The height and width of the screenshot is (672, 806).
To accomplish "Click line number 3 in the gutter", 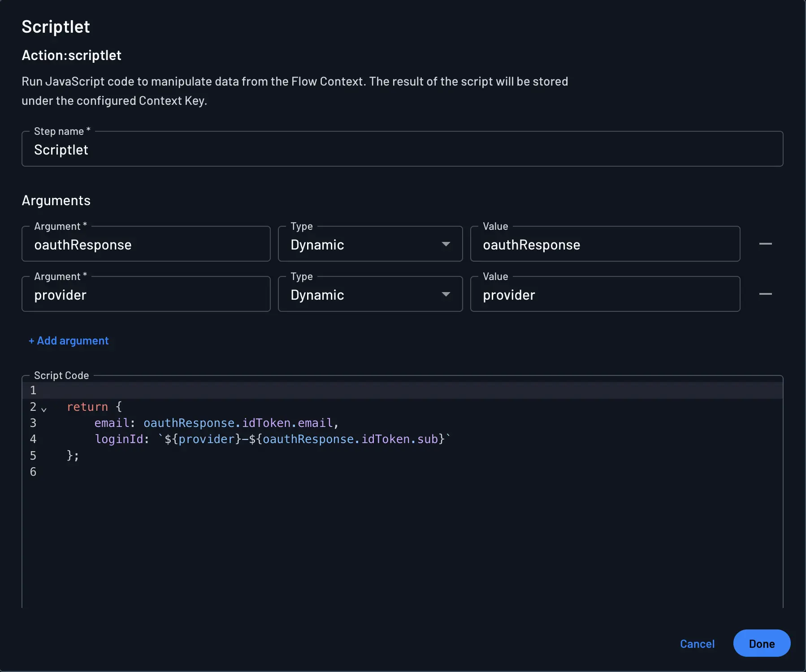I will 33,423.
